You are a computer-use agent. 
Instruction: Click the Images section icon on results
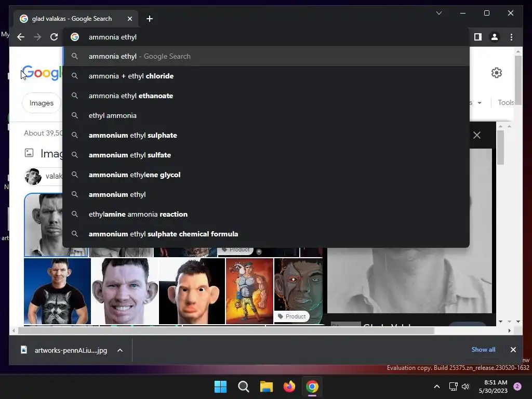[x=29, y=153]
